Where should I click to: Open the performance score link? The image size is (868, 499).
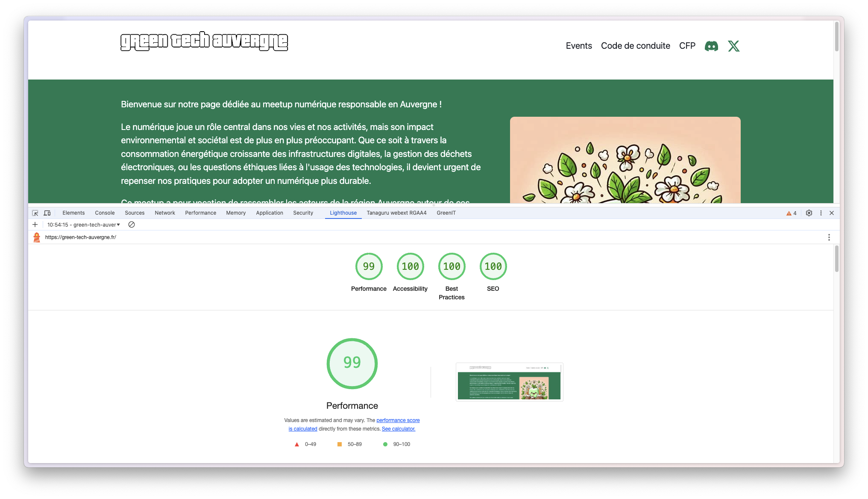(x=398, y=420)
